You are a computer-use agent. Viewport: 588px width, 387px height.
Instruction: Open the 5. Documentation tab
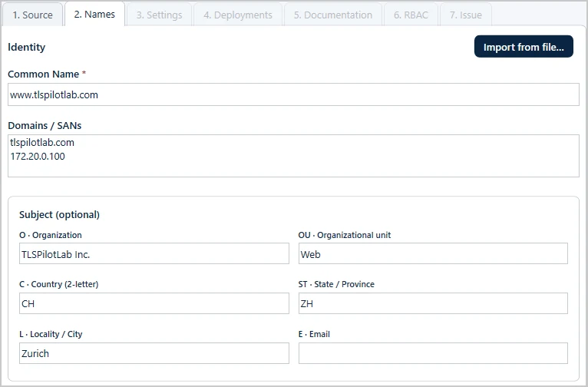333,15
